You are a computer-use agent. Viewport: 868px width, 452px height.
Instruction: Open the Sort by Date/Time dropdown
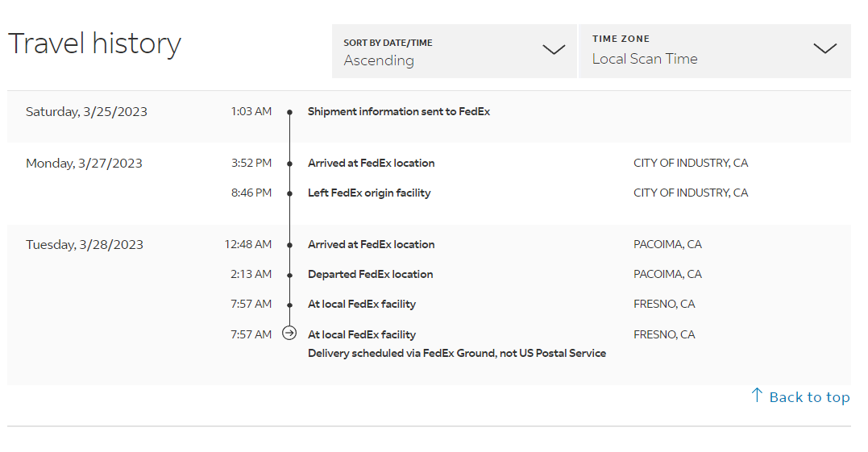[454, 51]
